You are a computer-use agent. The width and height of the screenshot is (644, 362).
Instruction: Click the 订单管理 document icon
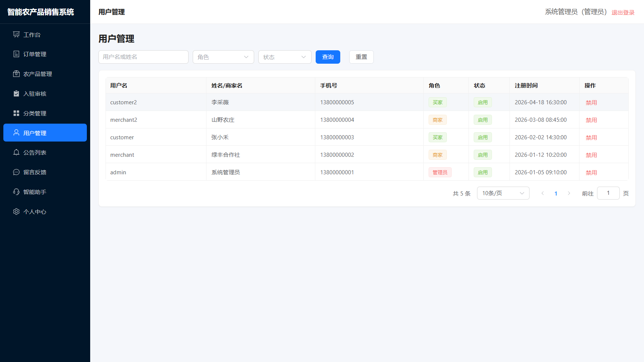16,54
